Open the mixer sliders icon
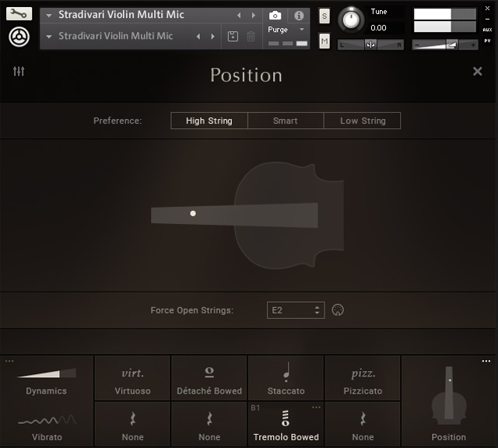 click(19, 72)
